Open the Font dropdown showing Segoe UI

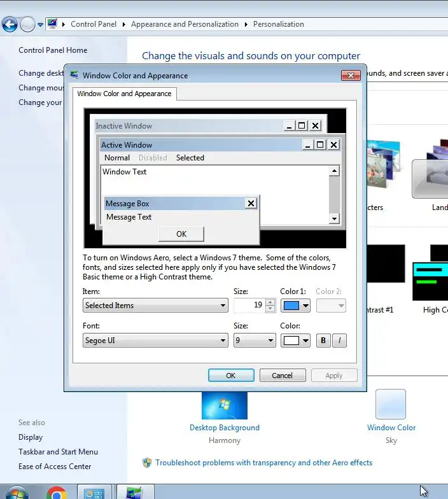[155, 340]
